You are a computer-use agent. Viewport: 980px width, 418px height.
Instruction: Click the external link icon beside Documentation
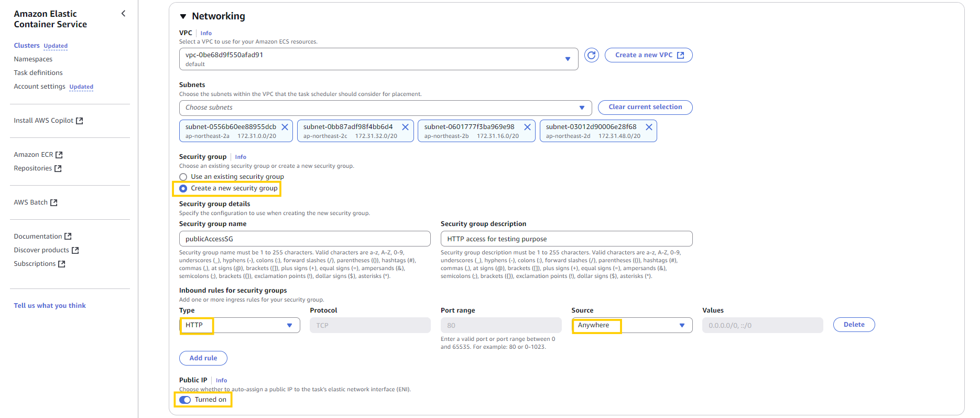pos(68,237)
